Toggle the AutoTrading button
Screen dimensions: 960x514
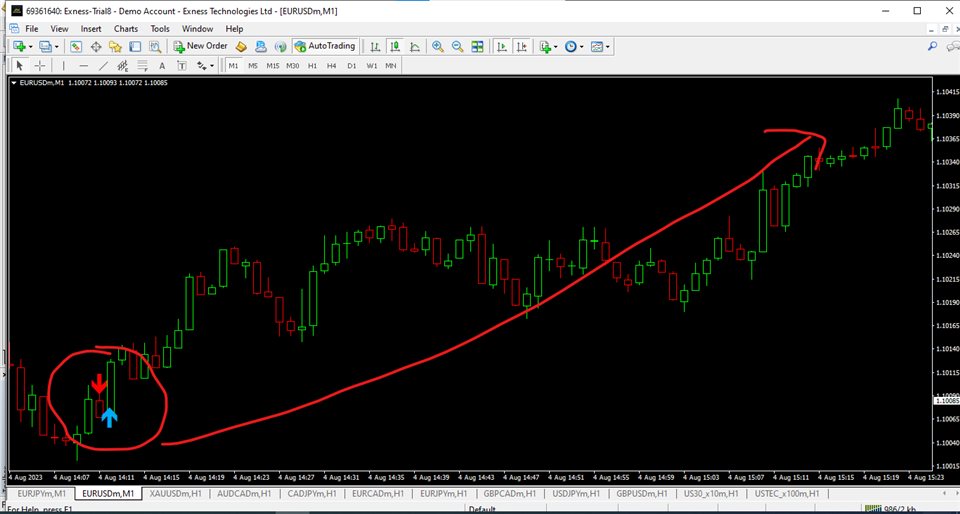(x=324, y=46)
